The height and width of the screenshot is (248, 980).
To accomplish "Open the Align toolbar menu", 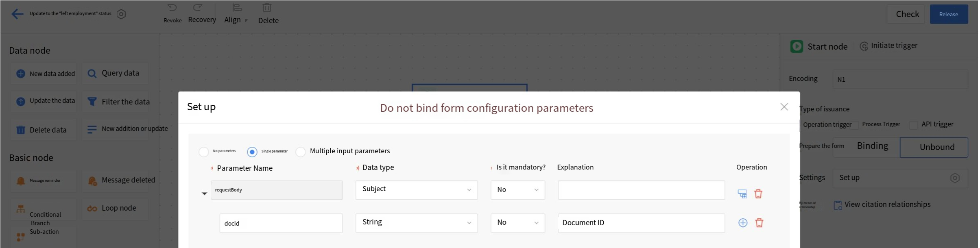I will point(236,14).
